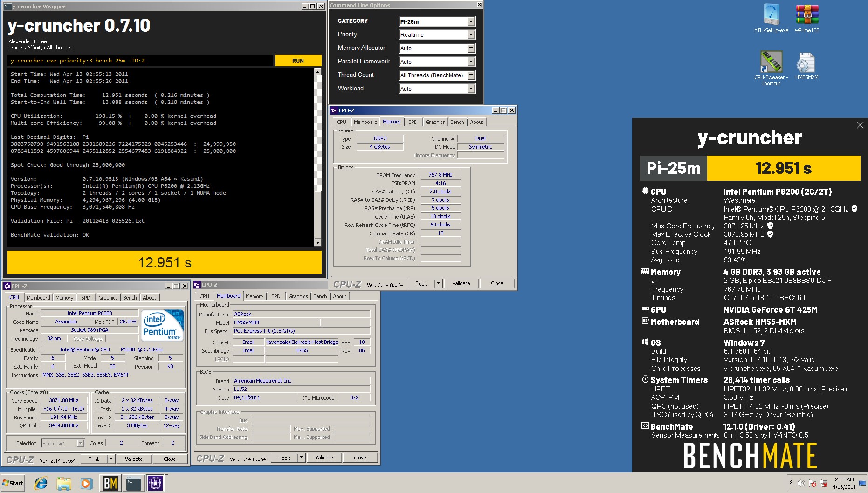Open the Priority dropdown showing Realtime
This screenshot has width=868, height=493.
point(437,35)
